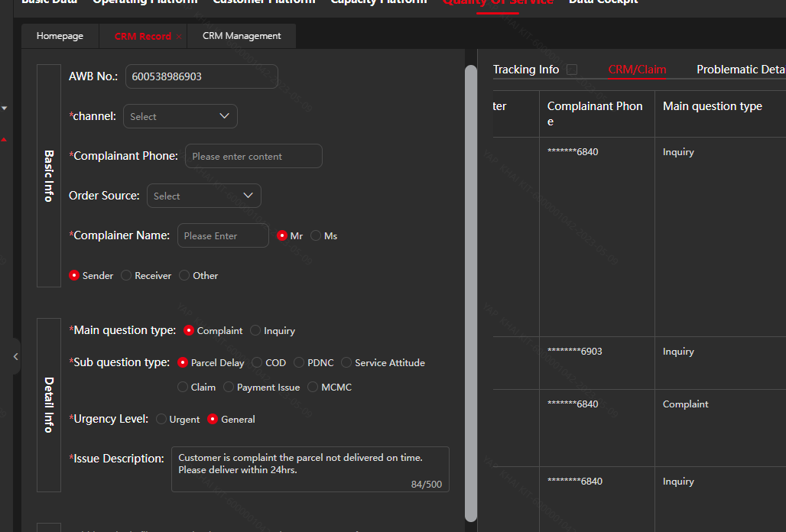Close the CRM Record tab
The width and height of the screenshot is (786, 532).
179,36
